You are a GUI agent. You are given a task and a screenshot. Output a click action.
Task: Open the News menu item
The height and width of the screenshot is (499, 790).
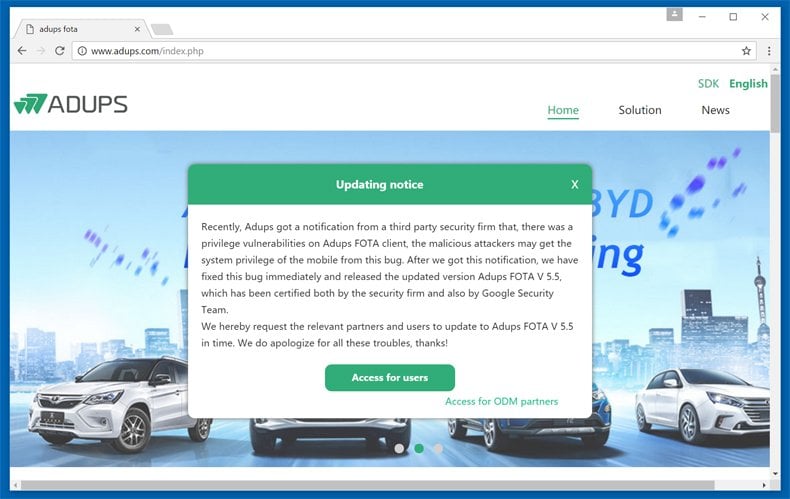715,110
